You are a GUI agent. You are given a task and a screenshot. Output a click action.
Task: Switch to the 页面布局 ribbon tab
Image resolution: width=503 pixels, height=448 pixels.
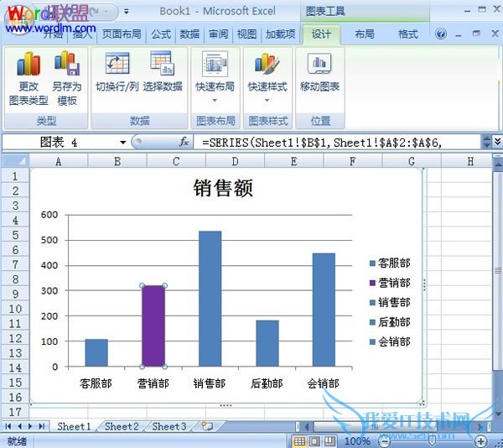122,34
